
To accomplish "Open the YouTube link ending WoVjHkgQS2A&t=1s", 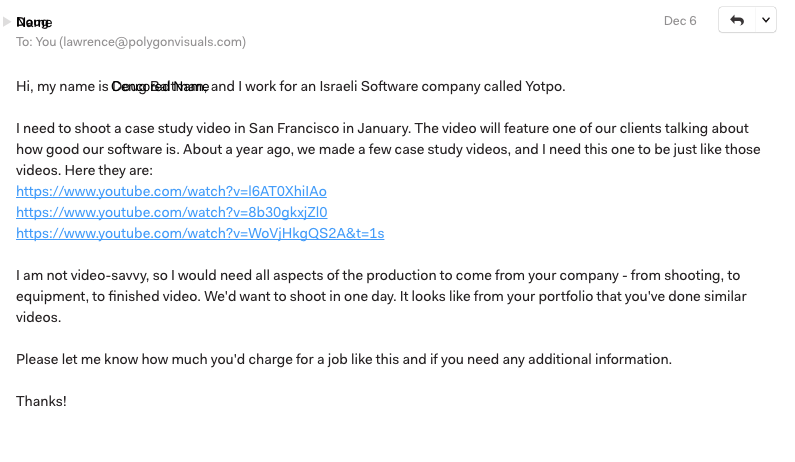I will (x=200, y=233).
